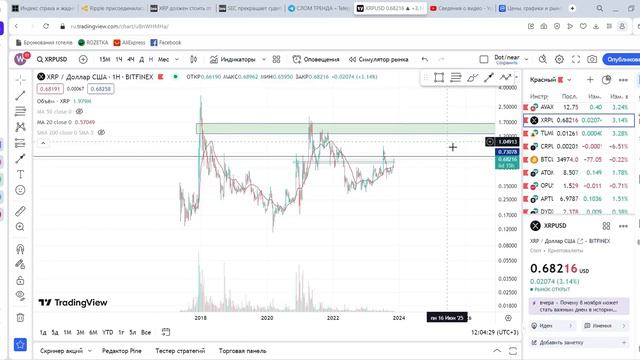Switch to 15M timeframe

click(x=104, y=60)
